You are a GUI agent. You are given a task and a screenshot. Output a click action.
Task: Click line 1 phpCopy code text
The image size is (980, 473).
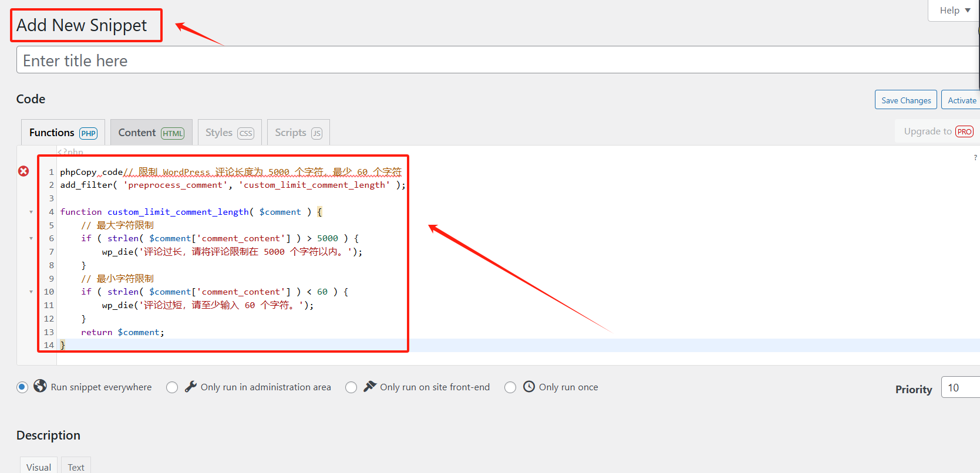click(x=231, y=172)
